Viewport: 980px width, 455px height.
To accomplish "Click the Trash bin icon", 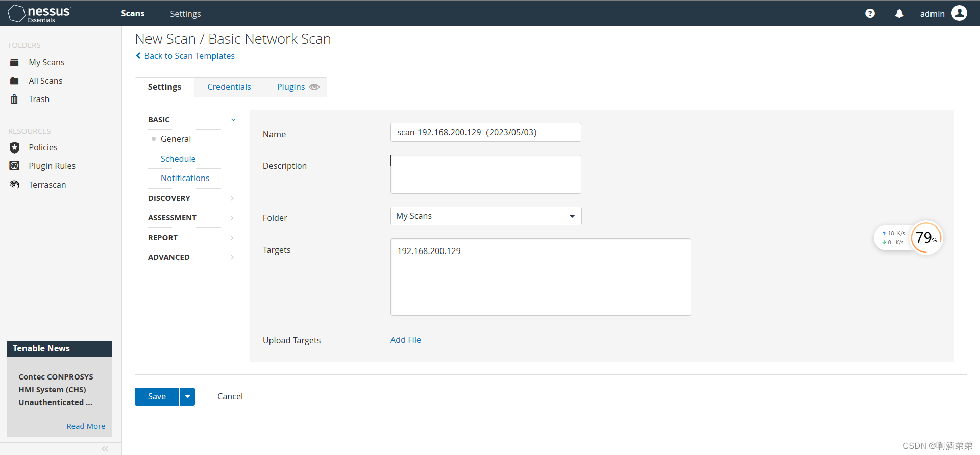I will 14,99.
